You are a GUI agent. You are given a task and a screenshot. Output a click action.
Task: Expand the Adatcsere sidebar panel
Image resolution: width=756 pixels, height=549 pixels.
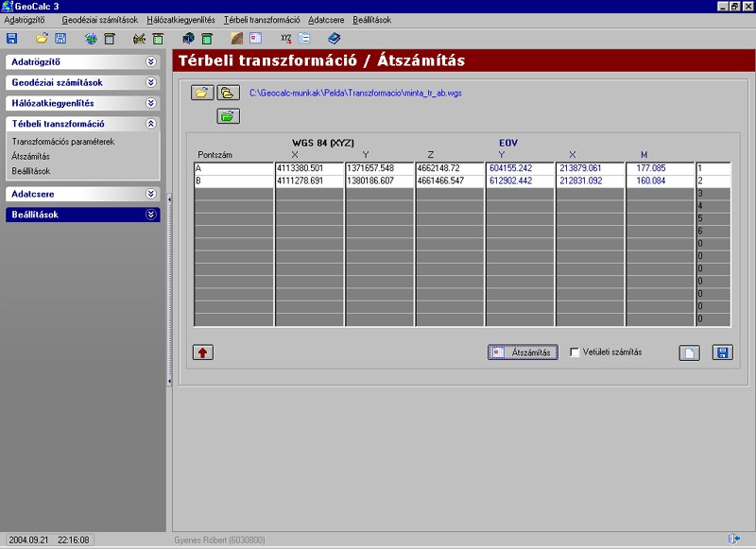pos(151,194)
